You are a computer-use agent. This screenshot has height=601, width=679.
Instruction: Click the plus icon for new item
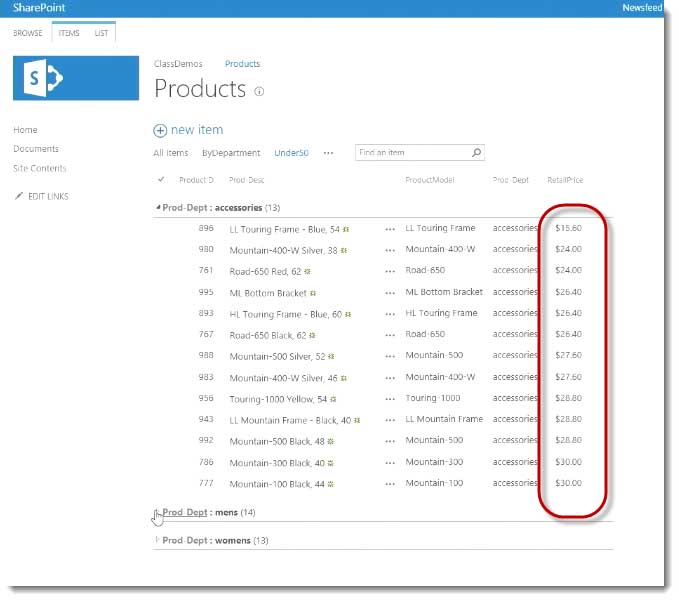click(160, 130)
